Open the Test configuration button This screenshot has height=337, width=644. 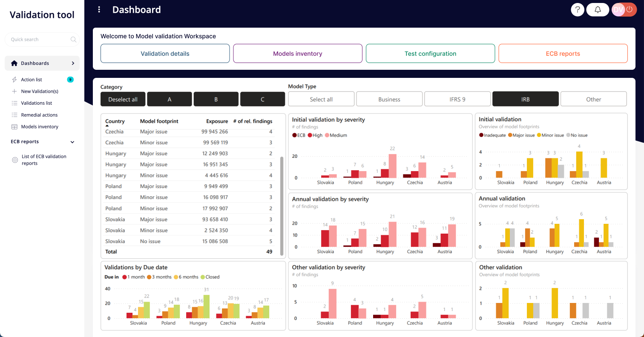[x=430, y=54]
